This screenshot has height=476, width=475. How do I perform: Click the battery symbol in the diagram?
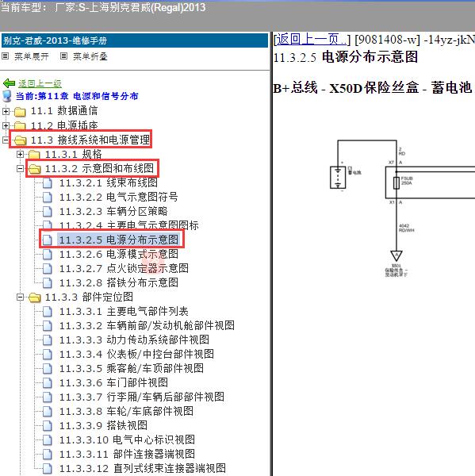tap(338, 178)
